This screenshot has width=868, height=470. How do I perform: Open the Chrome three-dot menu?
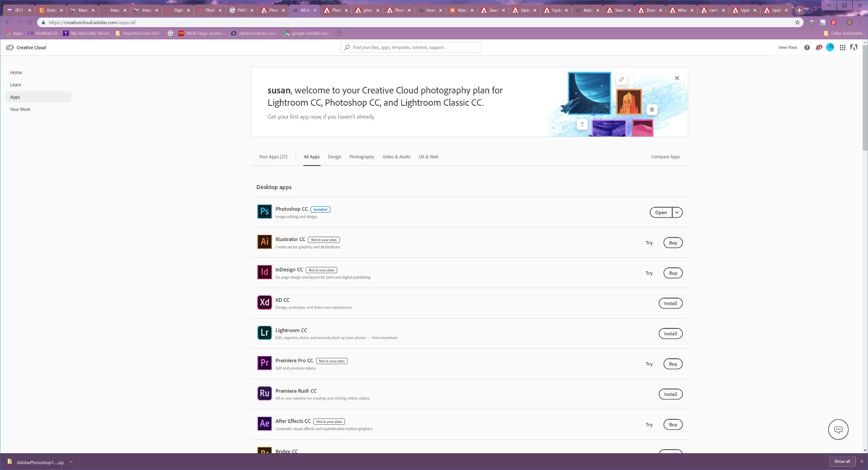[860, 23]
